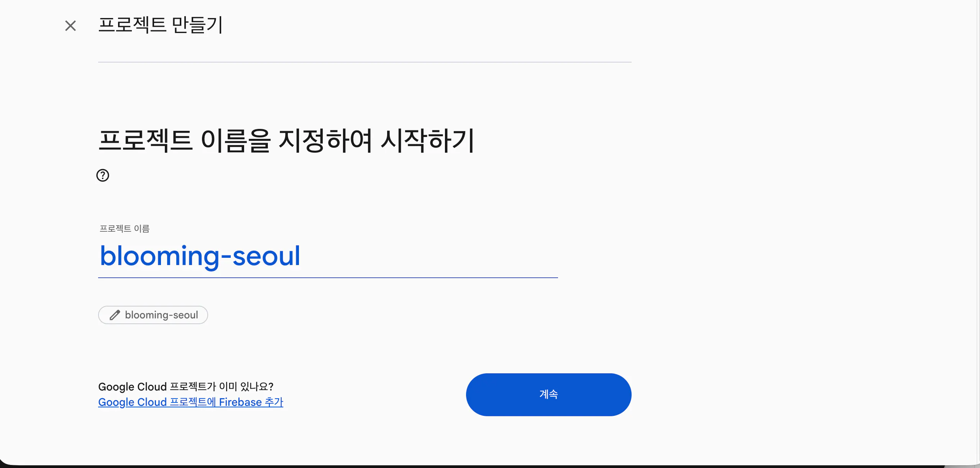Click the 계속 button to continue

tap(548, 394)
